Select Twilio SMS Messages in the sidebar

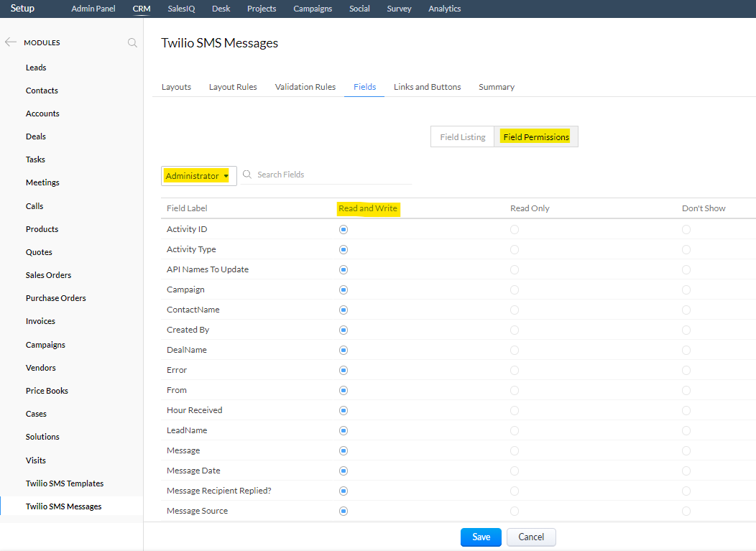tap(64, 506)
